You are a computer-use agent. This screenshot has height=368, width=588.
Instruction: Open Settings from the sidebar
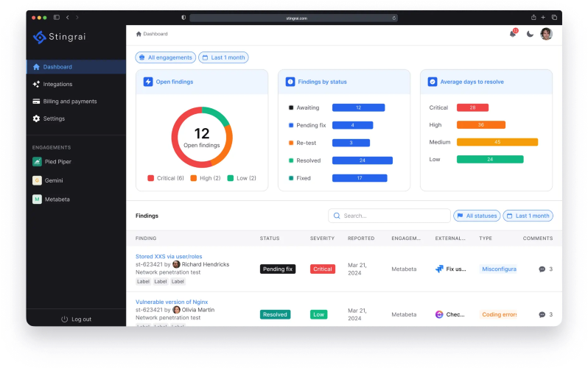click(x=54, y=118)
